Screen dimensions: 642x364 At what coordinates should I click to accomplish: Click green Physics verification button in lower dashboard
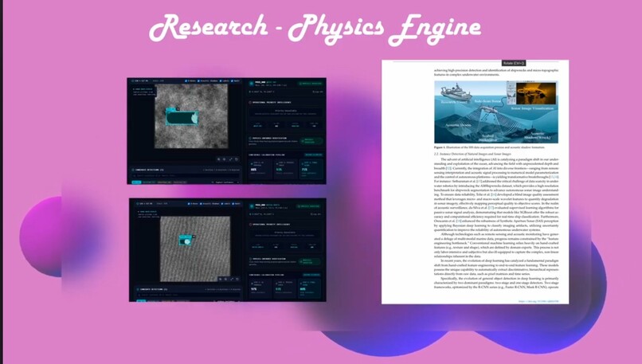click(x=309, y=261)
